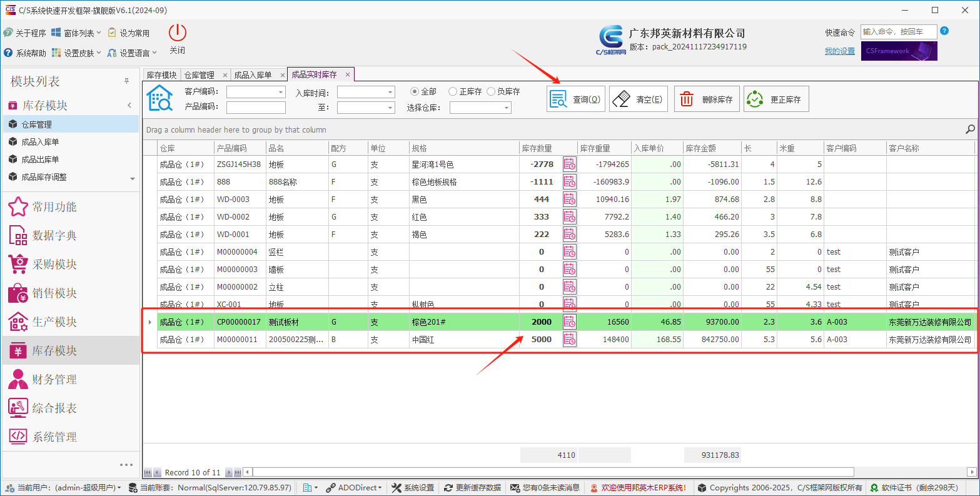
Task: Open the 系统管理 module
Action: [x=71, y=437]
